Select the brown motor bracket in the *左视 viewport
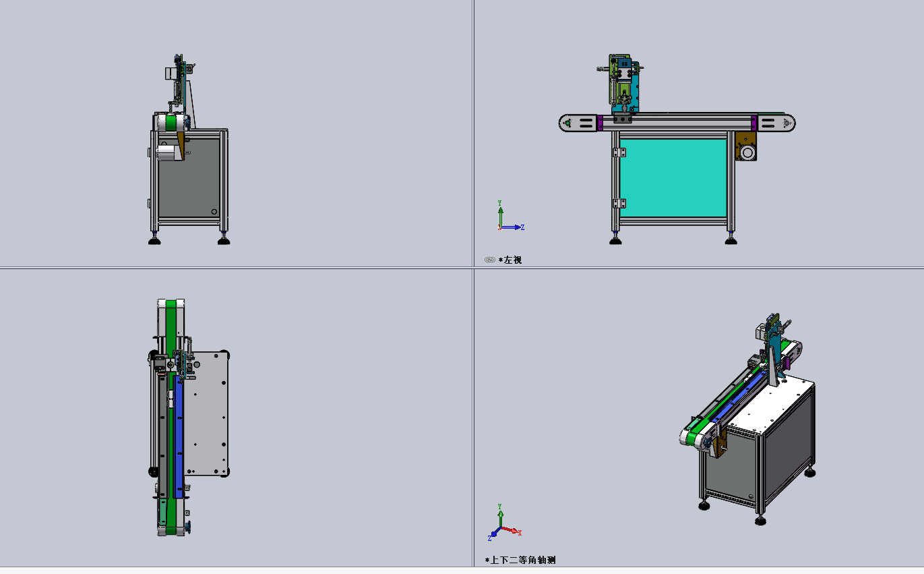 tap(746, 146)
